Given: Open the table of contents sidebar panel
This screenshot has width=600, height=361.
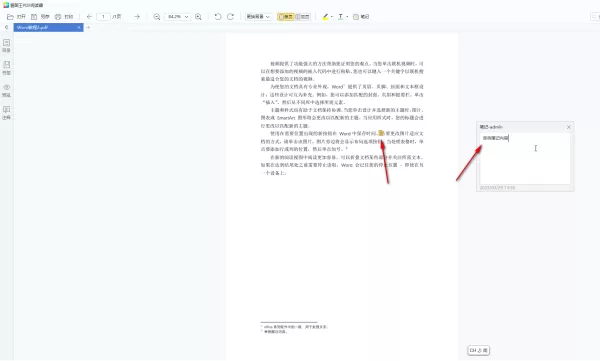Looking at the screenshot, I should click(7, 45).
